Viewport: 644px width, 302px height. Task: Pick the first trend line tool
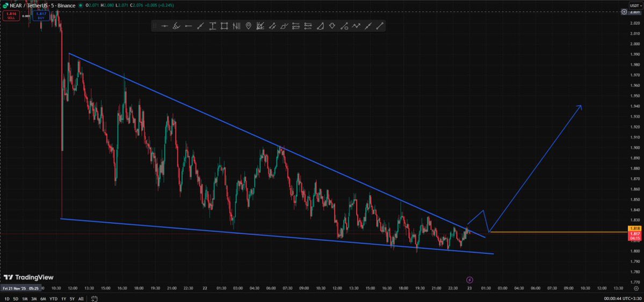click(x=200, y=26)
